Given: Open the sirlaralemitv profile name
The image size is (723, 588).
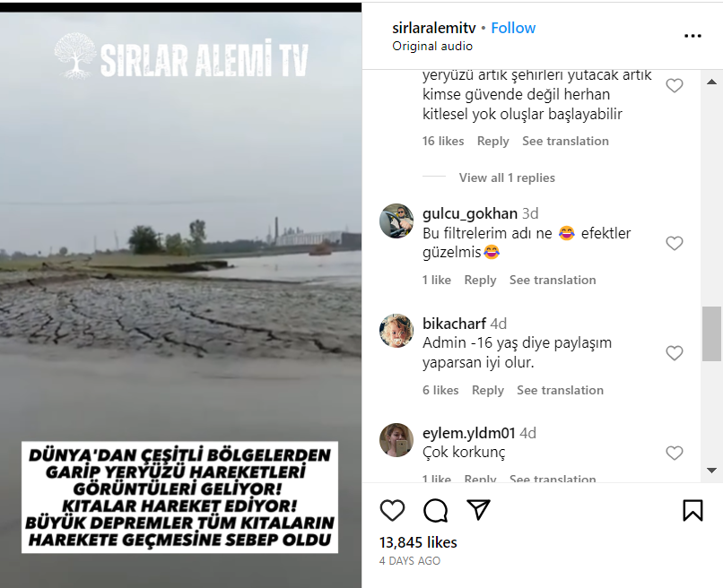Looking at the screenshot, I should click(434, 28).
